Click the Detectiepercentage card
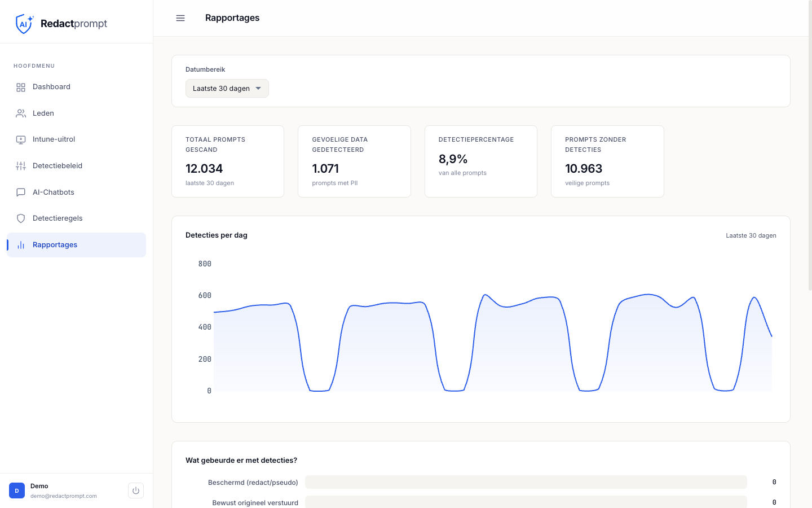Image resolution: width=812 pixels, height=508 pixels. tap(481, 161)
